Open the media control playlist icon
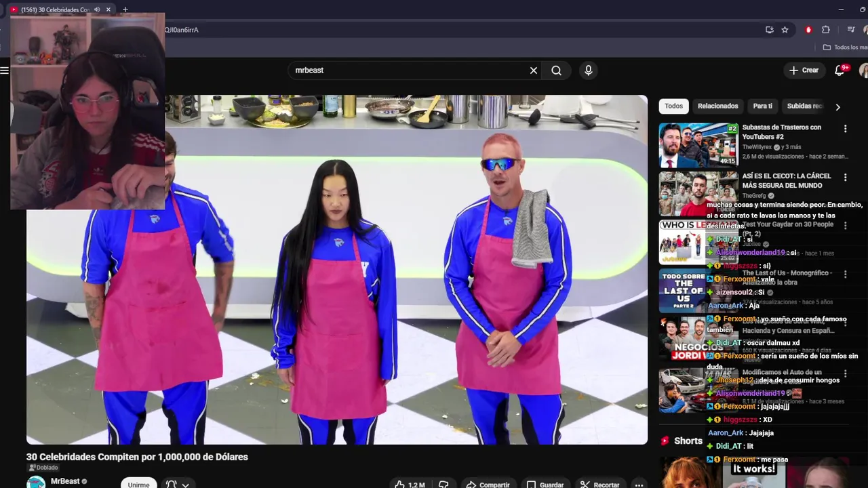 (851, 30)
